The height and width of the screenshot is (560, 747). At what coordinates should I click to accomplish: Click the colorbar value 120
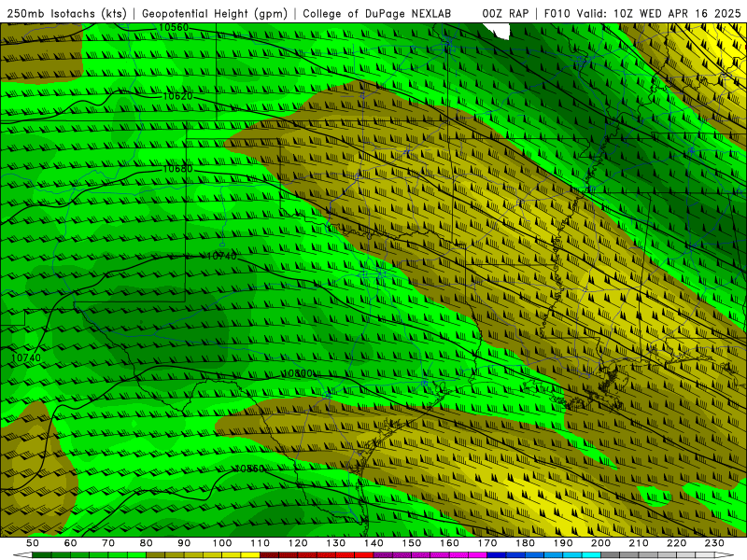point(298,543)
